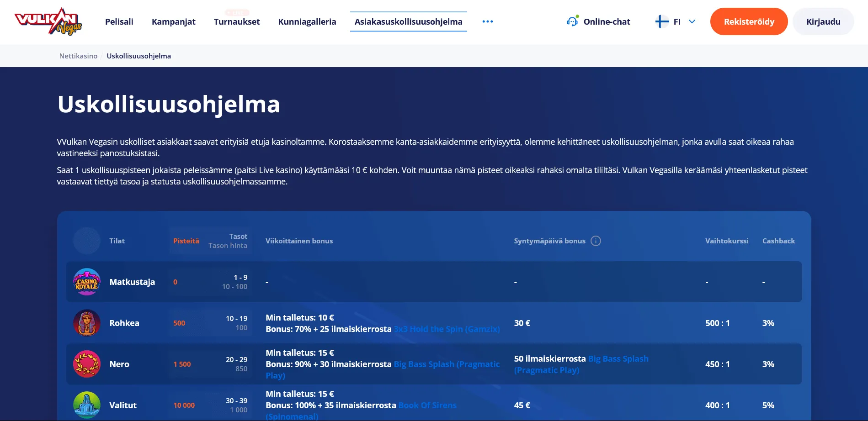868x421 pixels.
Task: Select the Matkustaja status name
Action: pos(132,282)
